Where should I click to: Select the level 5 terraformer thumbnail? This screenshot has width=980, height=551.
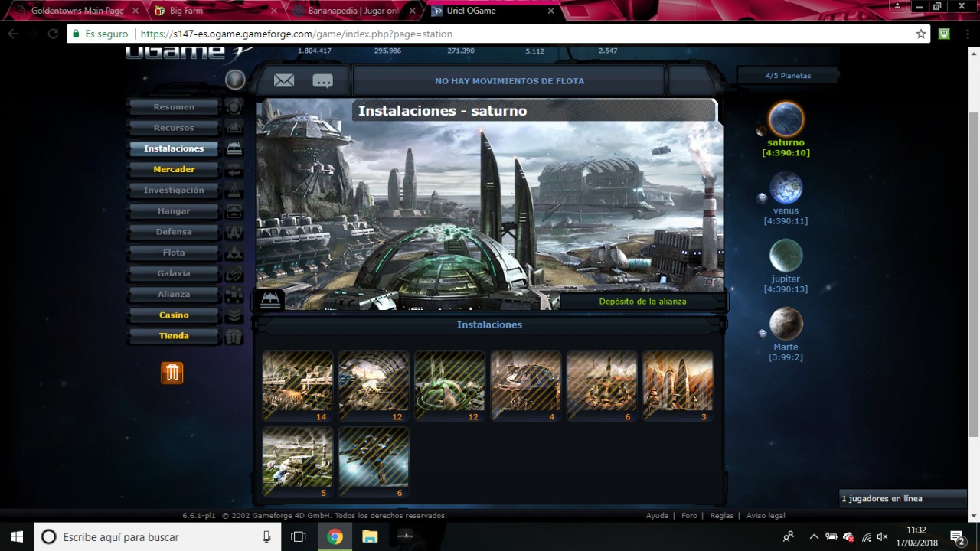(298, 462)
